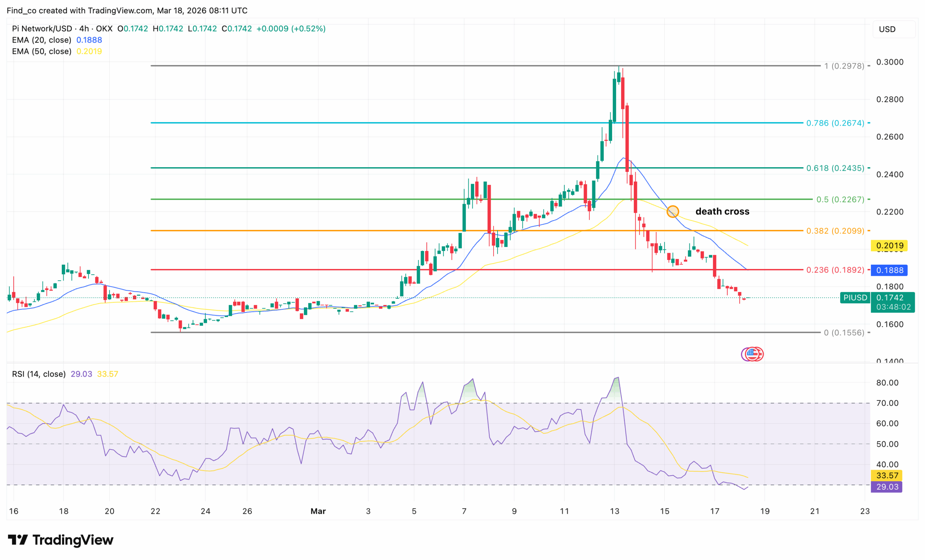Image resolution: width=925 pixels, height=560 pixels.
Task: Click the green PIUSD price label
Action: click(855, 298)
